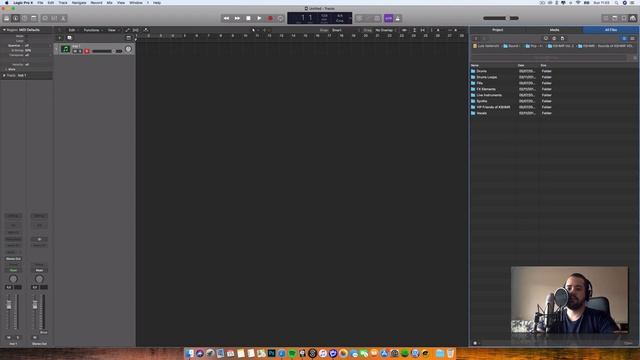The height and width of the screenshot is (360, 640).
Task: Open Quick Help icon in control bar
Action: [24, 18]
